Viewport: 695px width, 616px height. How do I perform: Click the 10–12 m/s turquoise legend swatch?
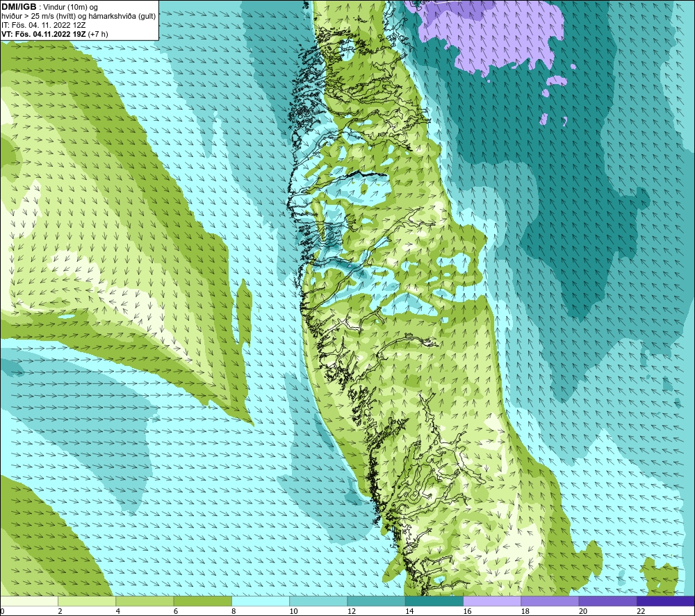[318, 601]
